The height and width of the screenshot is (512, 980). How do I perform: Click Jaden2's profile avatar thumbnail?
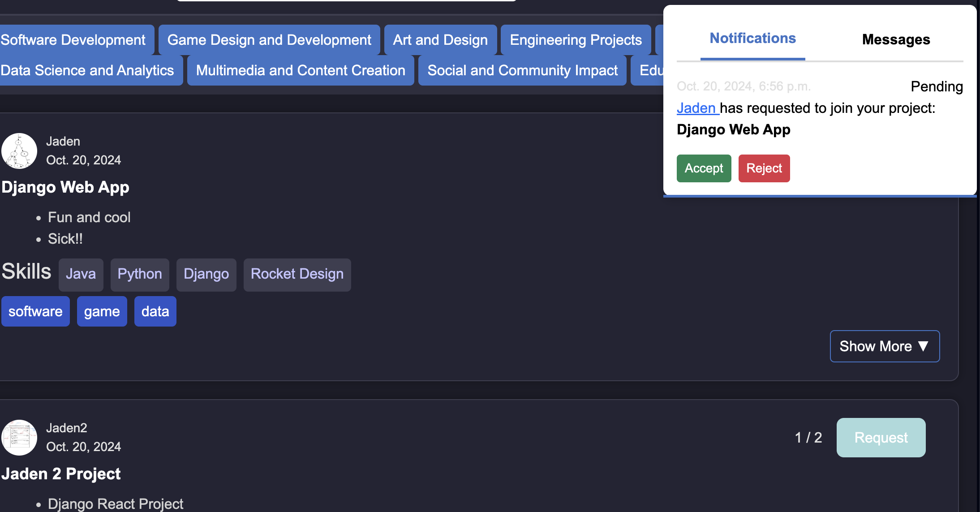19,438
